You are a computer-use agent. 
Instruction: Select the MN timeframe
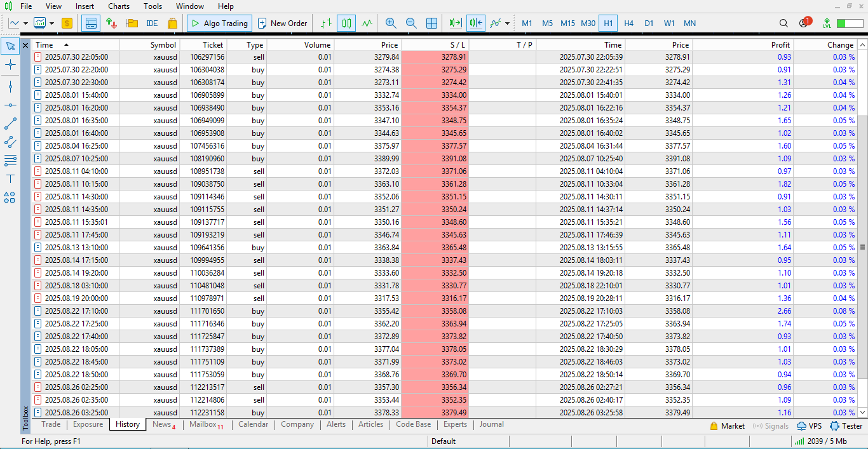pos(689,23)
